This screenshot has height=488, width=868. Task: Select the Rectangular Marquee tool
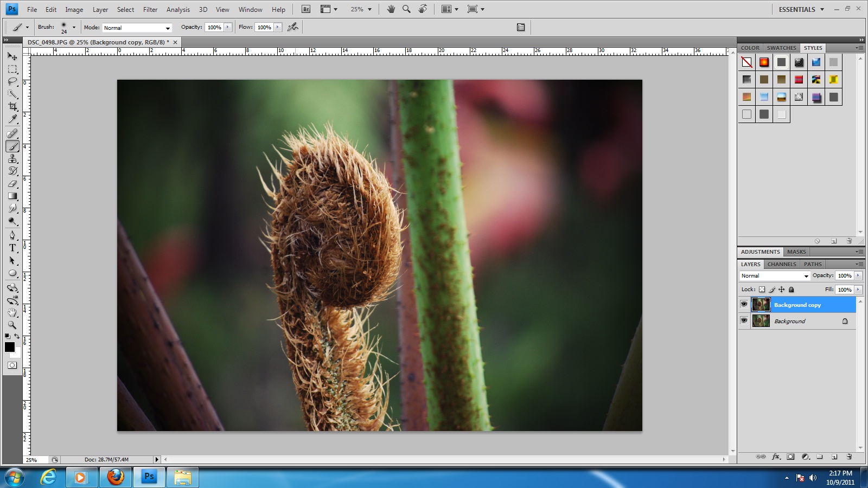pyautogui.click(x=12, y=69)
